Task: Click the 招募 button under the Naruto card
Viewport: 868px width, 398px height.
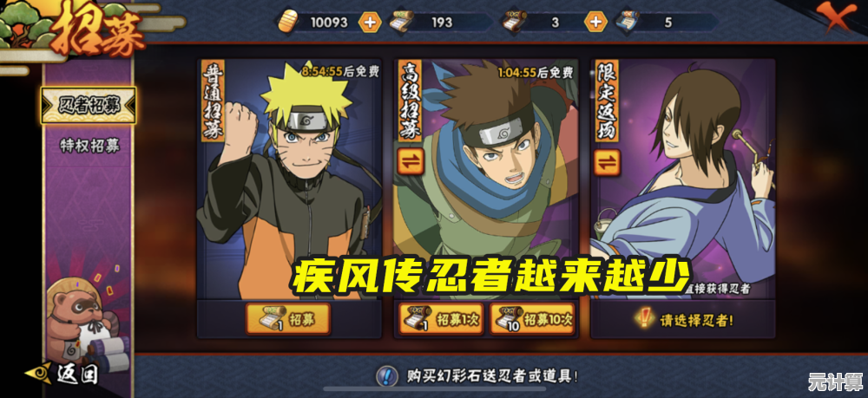Action: point(288,319)
